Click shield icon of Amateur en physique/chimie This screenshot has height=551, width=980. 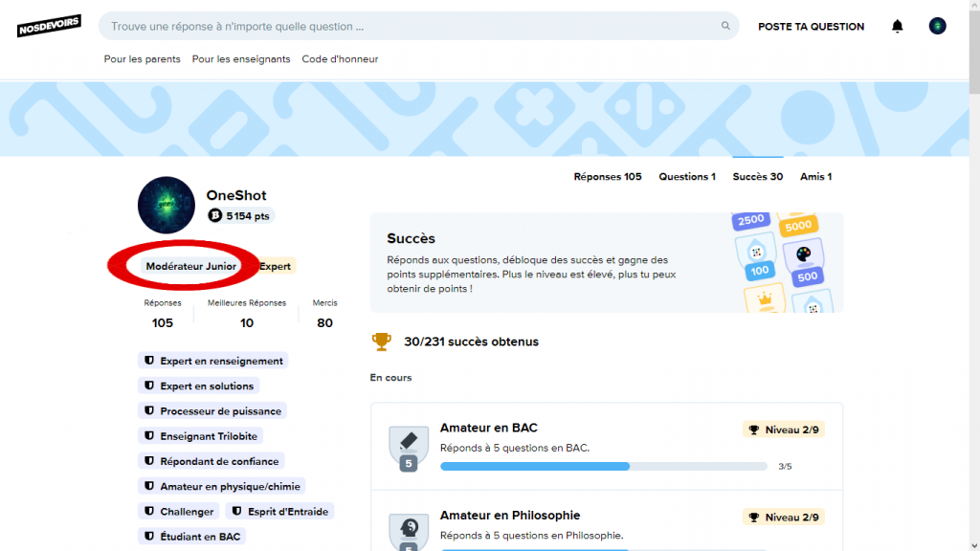148,486
